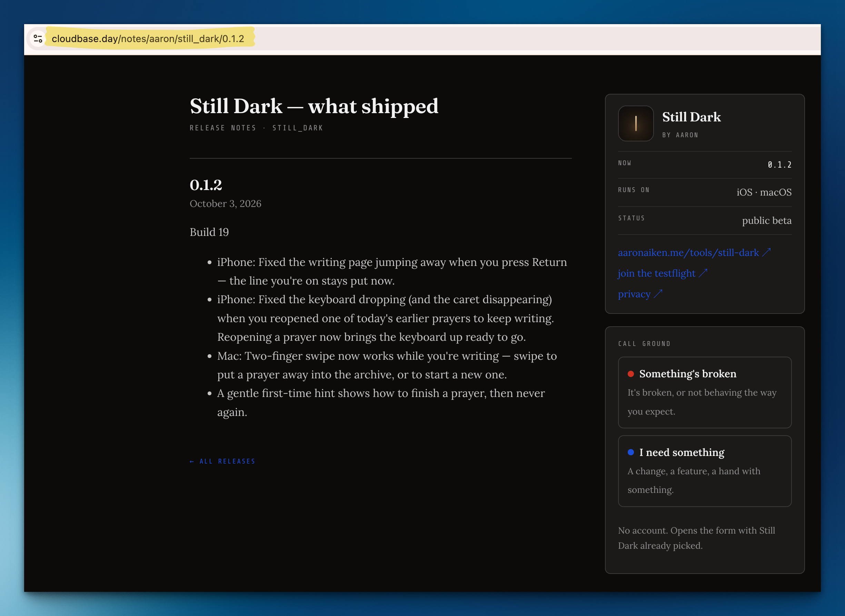845x616 pixels.
Task: Click the iPhone writing page jumping bullet
Action: point(392,271)
